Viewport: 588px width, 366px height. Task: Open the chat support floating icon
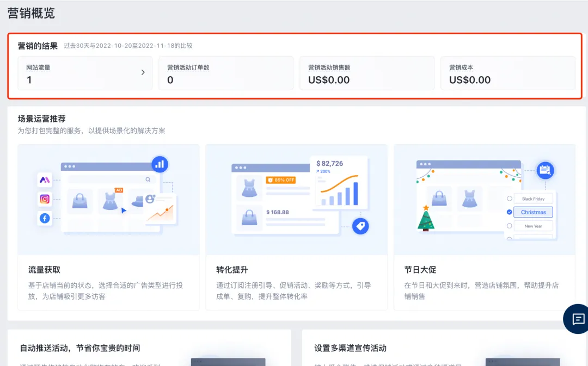(x=577, y=319)
